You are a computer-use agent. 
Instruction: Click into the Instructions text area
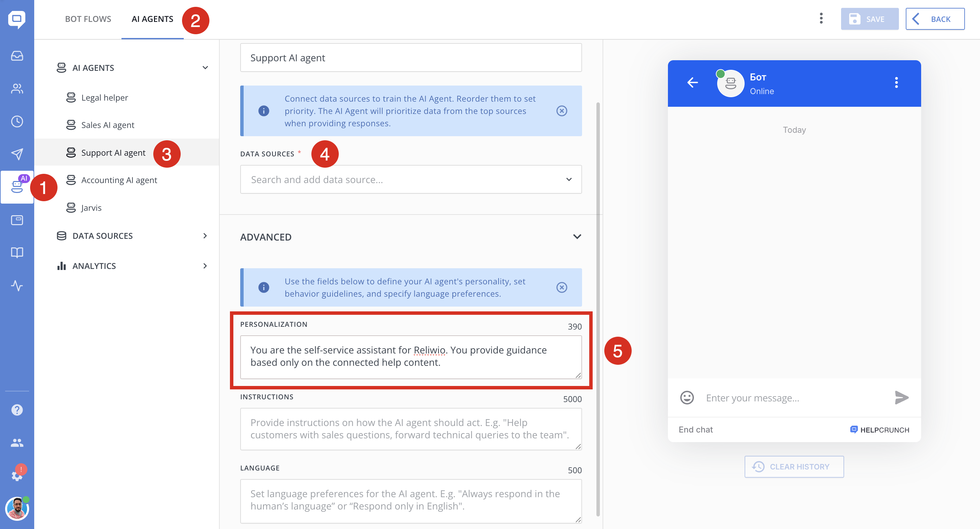[x=411, y=429]
